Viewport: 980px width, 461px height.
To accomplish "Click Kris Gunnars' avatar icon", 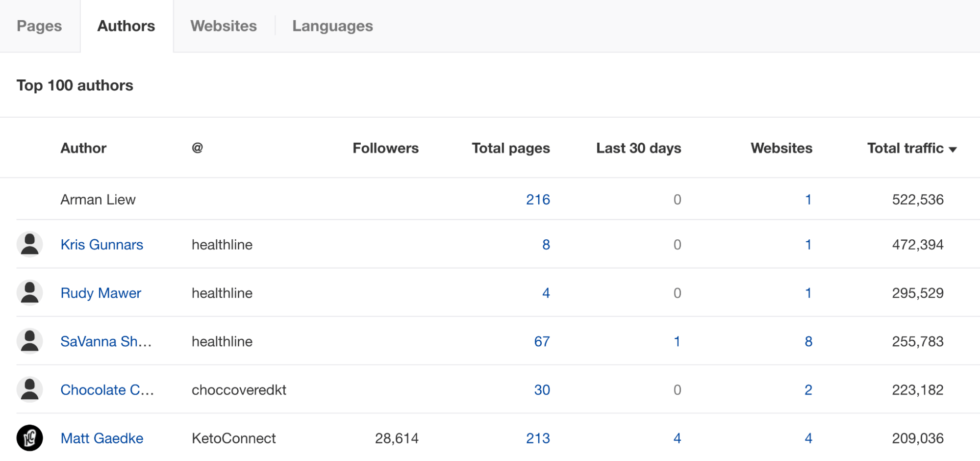I will coord(29,244).
